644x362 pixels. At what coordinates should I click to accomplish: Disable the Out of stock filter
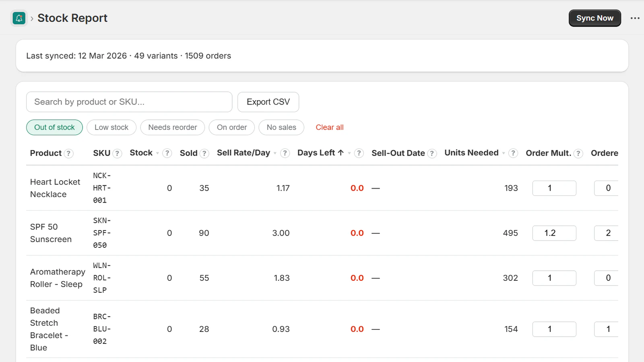tap(54, 128)
